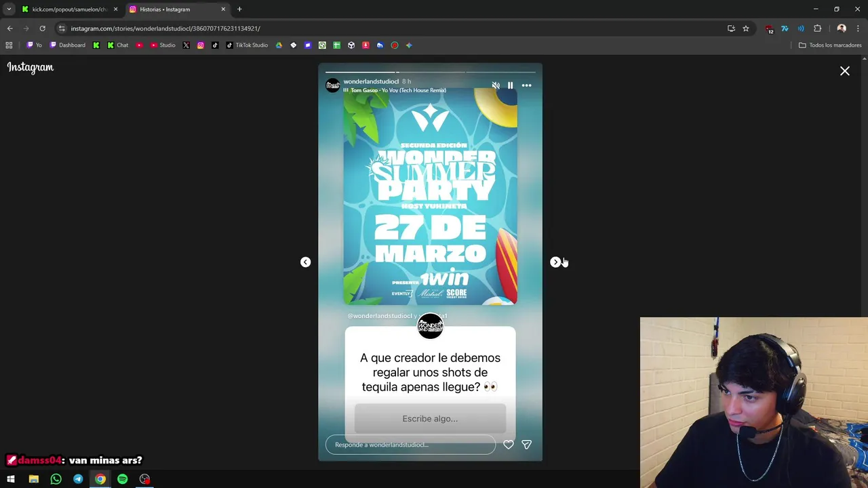Open Spotify from the taskbar
The height and width of the screenshot is (488, 868).
pos(122,479)
